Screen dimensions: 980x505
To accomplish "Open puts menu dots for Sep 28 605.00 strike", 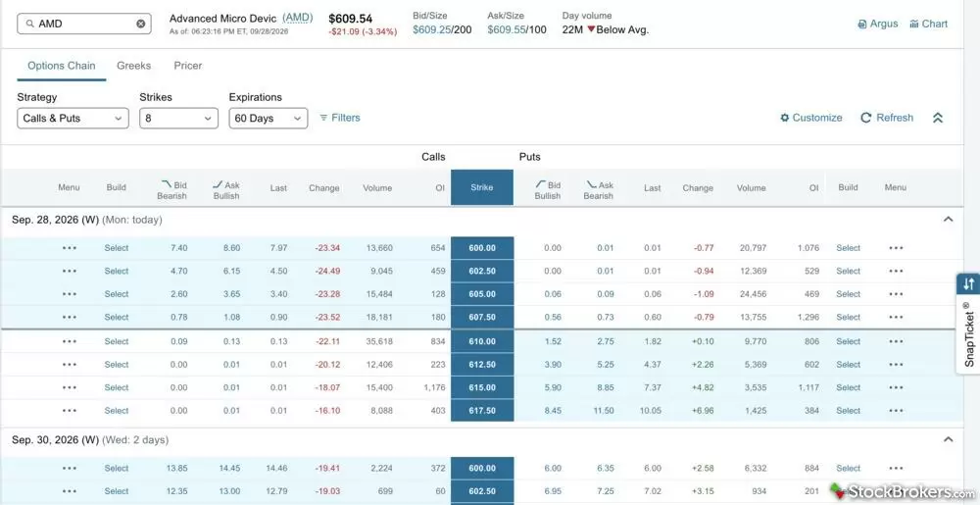I will (896, 294).
